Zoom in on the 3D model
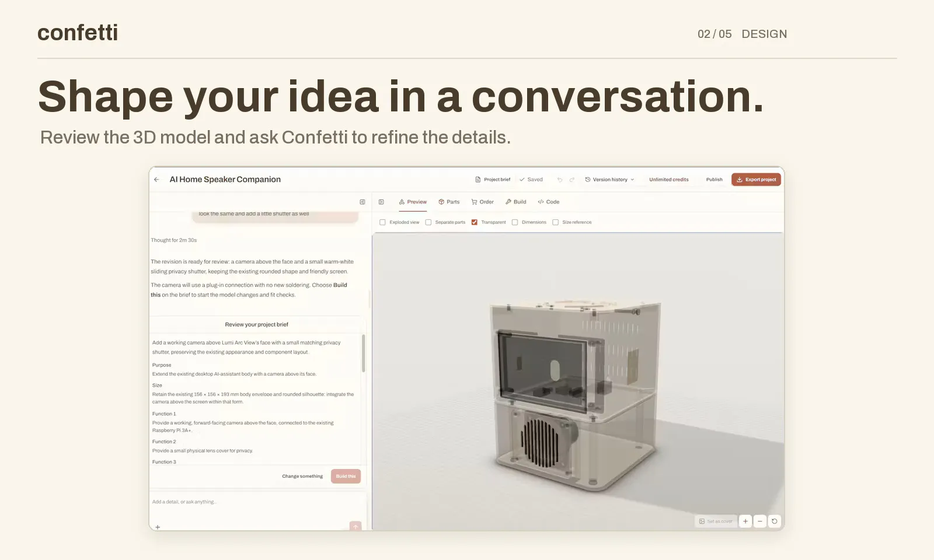Image resolution: width=934 pixels, height=560 pixels. tap(745, 521)
